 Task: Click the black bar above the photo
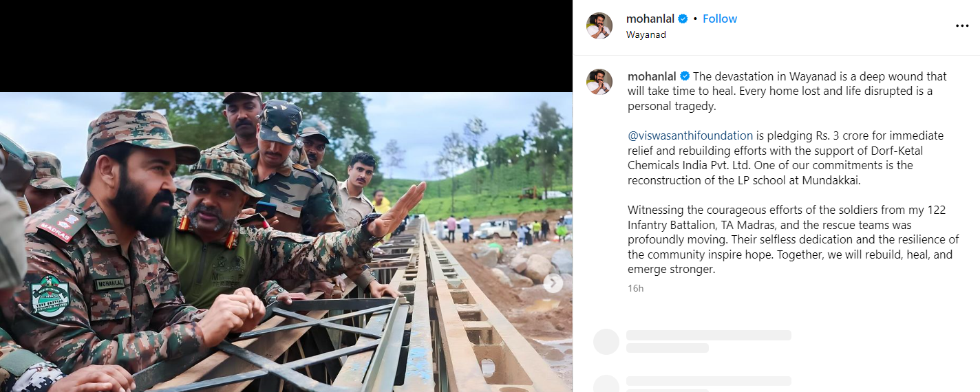[286, 46]
